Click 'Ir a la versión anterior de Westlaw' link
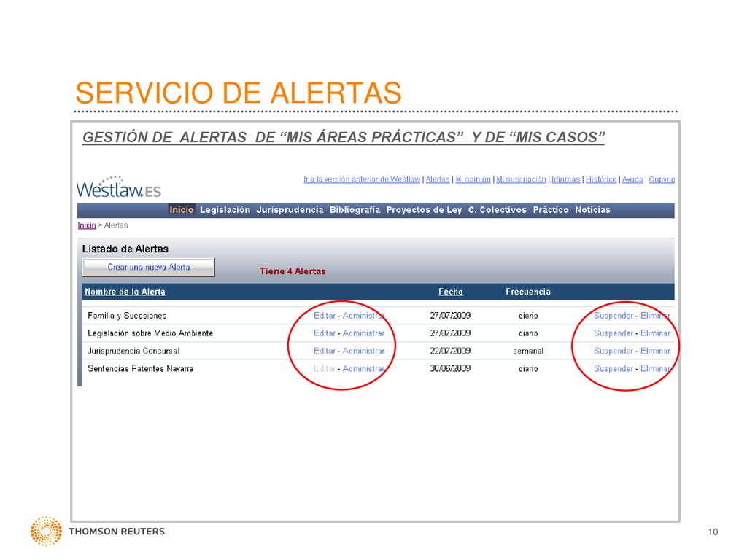747x560 pixels. pyautogui.click(x=362, y=179)
